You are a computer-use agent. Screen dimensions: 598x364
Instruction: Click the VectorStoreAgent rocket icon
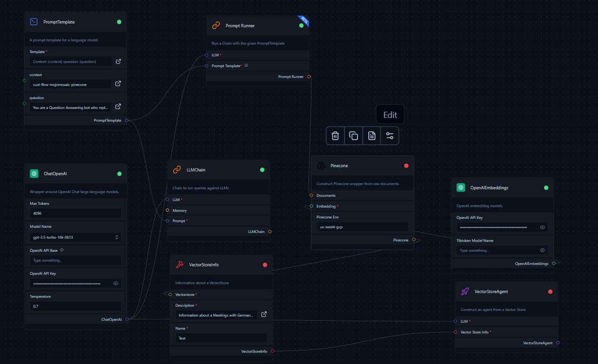tap(465, 291)
